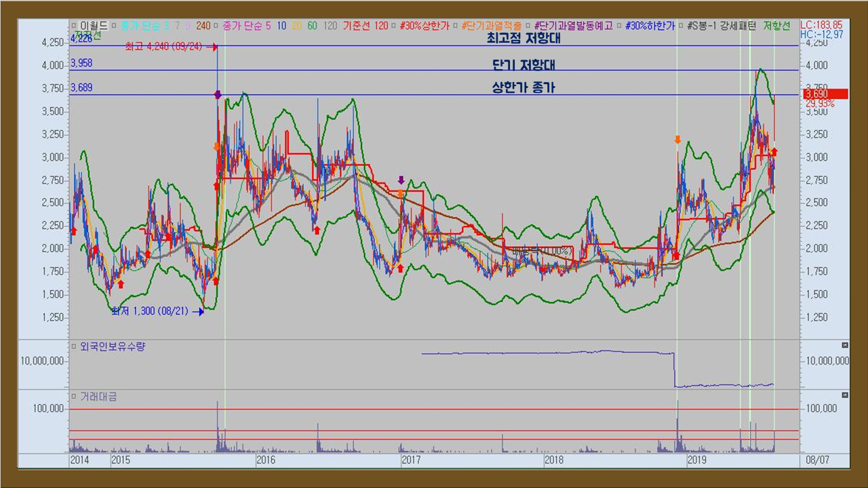Select the 이월드 stock name label
This screenshot has width=868, height=488.
[94, 26]
